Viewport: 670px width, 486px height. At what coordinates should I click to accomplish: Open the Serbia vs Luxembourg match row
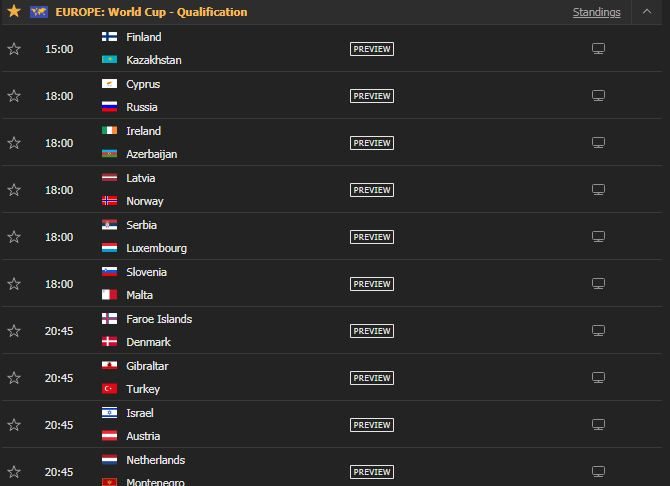pos(332,236)
